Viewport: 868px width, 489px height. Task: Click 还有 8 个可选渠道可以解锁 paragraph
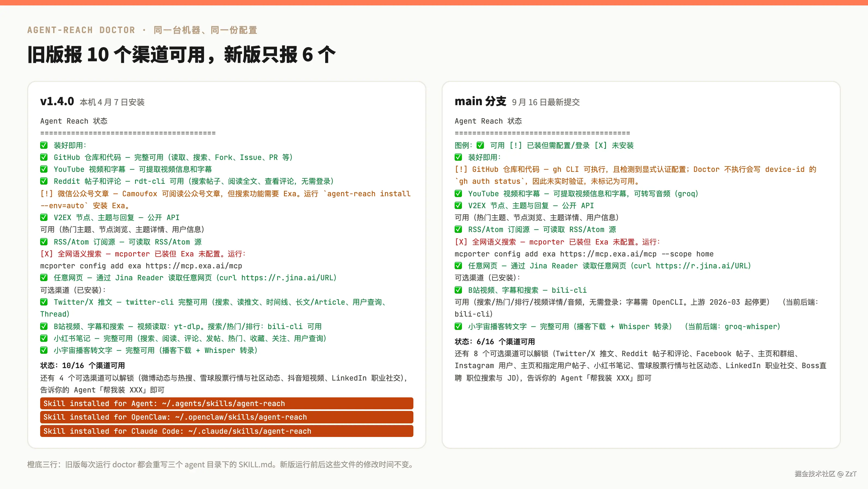pyautogui.click(x=640, y=366)
